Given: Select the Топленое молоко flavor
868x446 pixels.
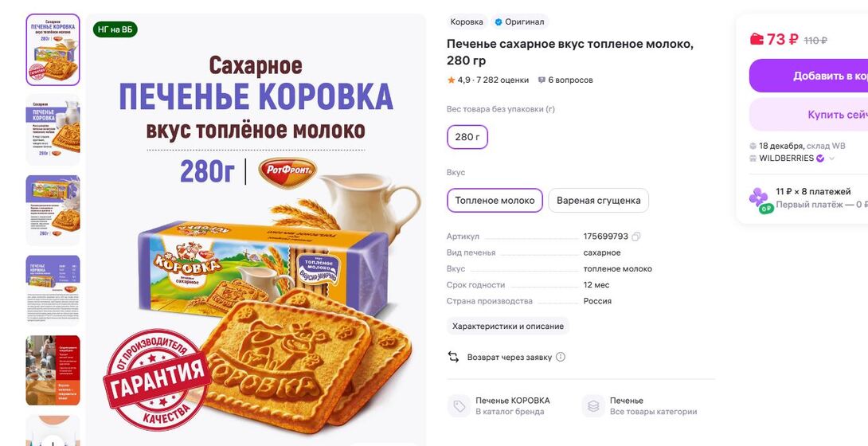Looking at the screenshot, I should pos(495,200).
